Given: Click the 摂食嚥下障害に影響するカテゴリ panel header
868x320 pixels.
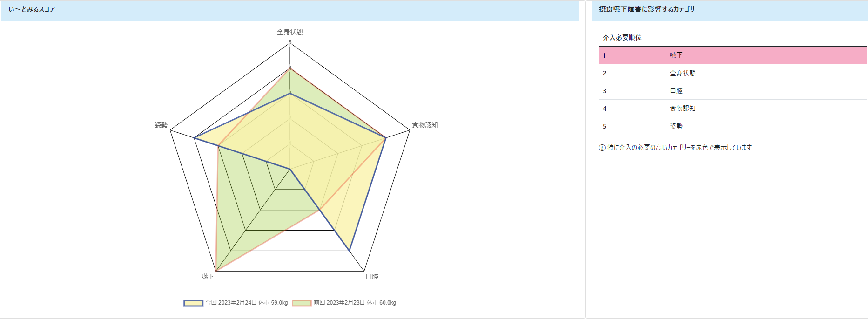Looking at the screenshot, I should [729, 11].
